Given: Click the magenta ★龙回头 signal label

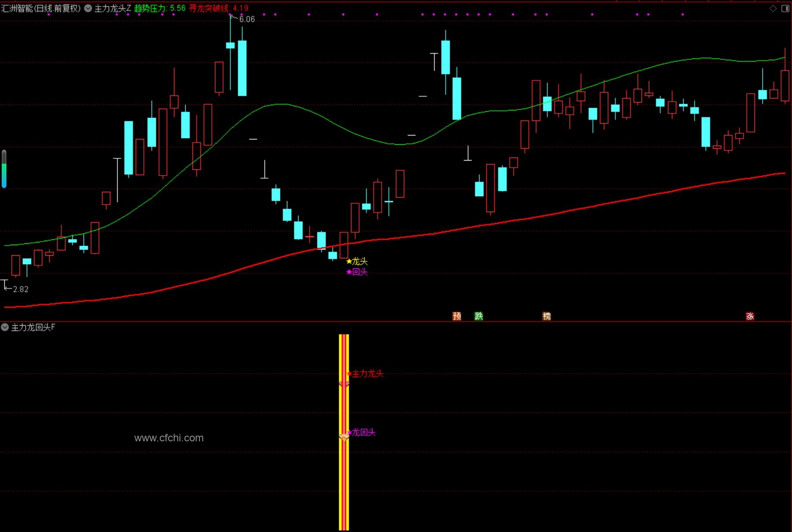Looking at the screenshot, I should pyautogui.click(x=361, y=432).
